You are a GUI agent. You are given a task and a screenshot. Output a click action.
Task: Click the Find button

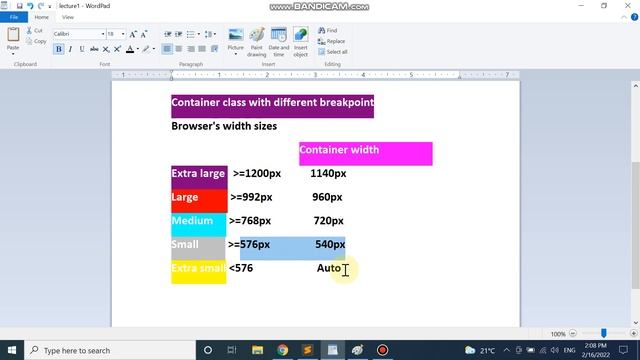[x=328, y=31]
